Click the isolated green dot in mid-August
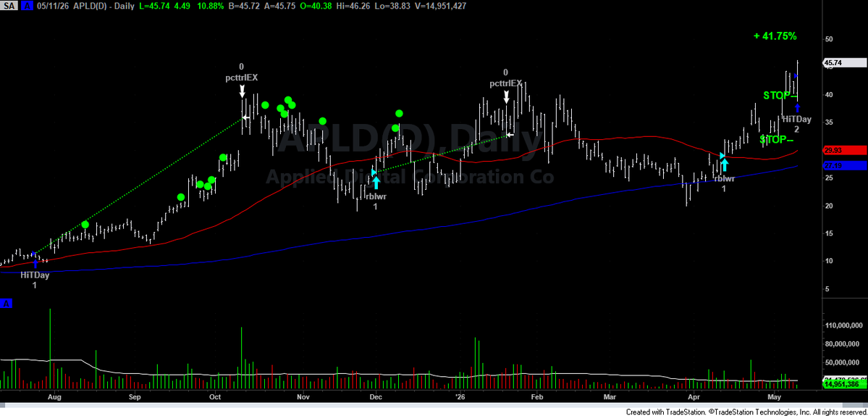 point(85,225)
